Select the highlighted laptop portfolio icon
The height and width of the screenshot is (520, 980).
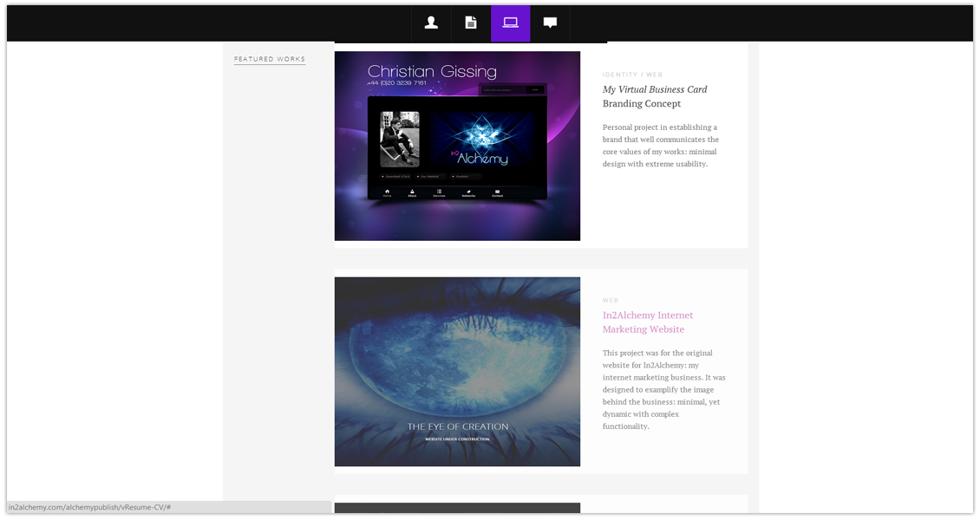[x=510, y=23]
